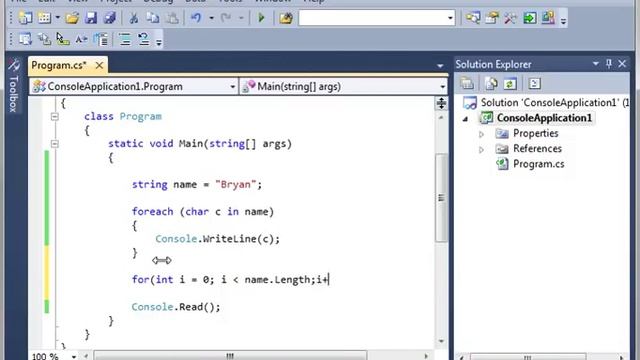Screen dimensions: 640x360
Task: Close the Program.cs* tab
Action: pyautogui.click(x=99, y=65)
